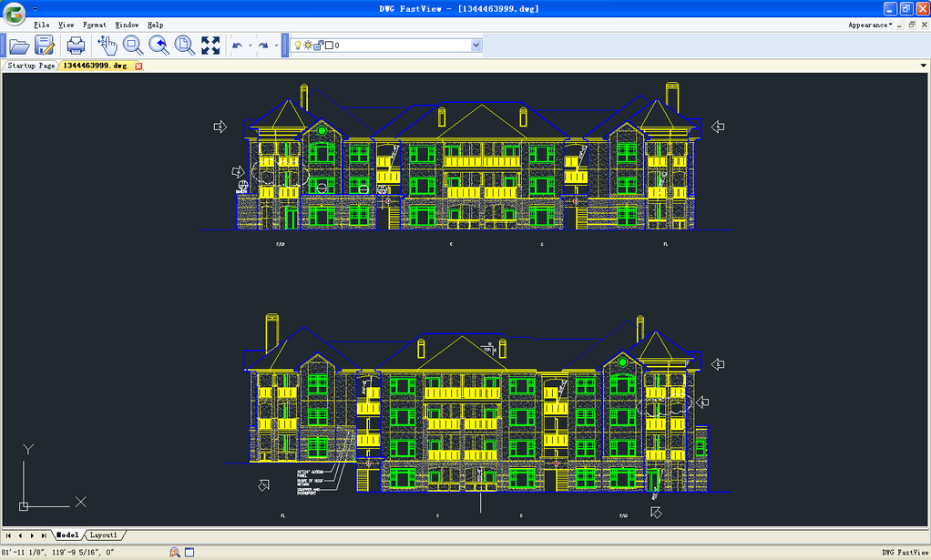Viewport: 931px width, 560px height.
Task: Go to previous layout tab arrow
Action: [x=20, y=535]
